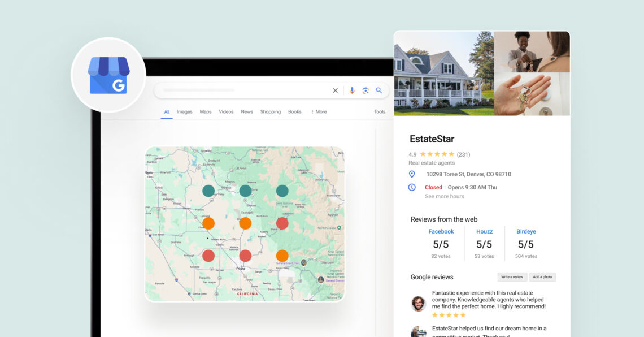Open the agent handing keys photo
The height and width of the screenshot is (337, 644).
[532, 52]
